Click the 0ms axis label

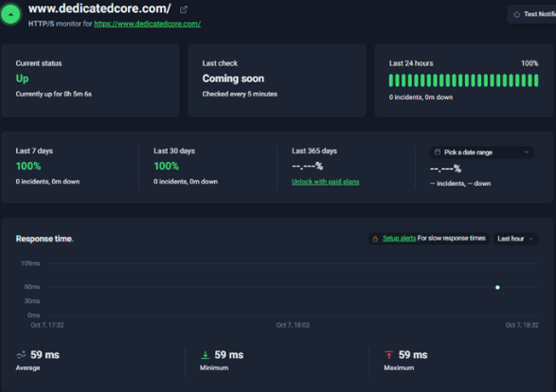click(34, 315)
